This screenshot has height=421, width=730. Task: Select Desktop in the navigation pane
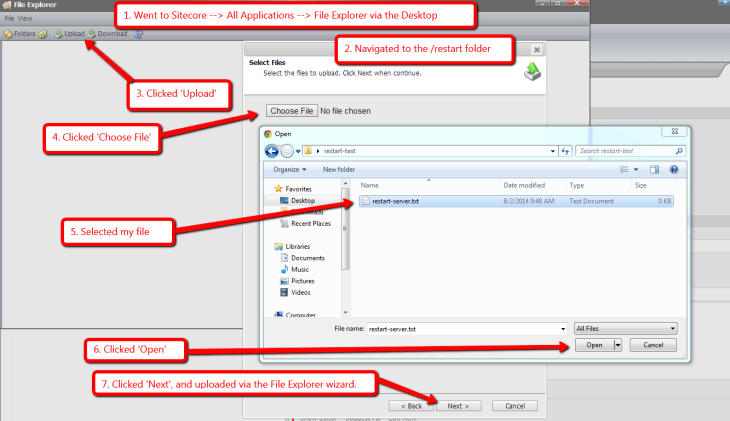coord(303,201)
